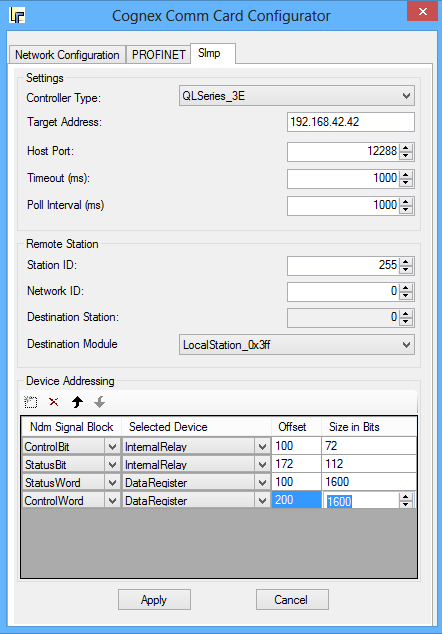
Task: Click the ControlWord size edit field 1600
Action: (361, 501)
